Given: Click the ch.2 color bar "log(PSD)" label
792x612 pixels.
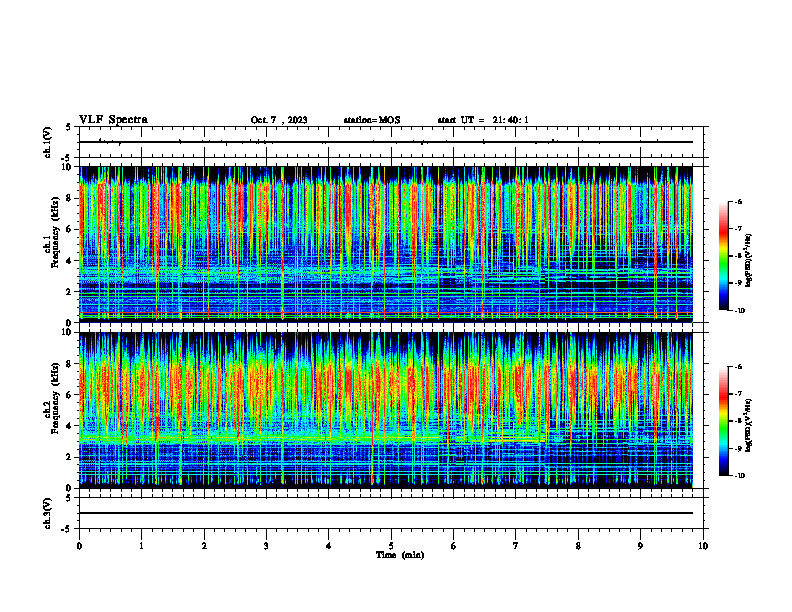Looking at the screenshot, I should click(749, 425).
